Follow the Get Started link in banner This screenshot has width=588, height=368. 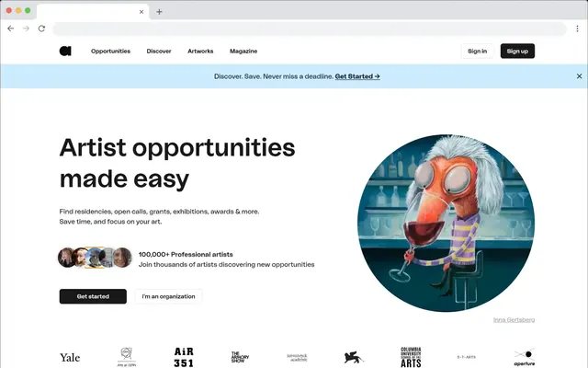point(357,76)
